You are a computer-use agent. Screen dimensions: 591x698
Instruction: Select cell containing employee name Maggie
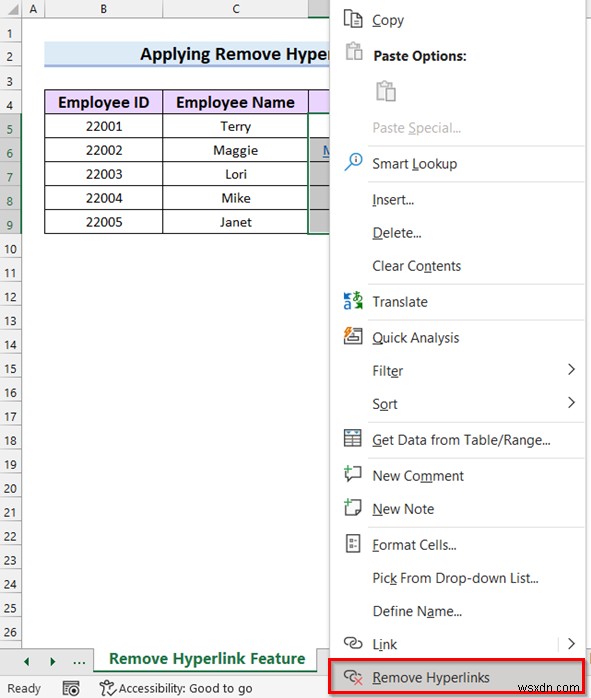[235, 150]
